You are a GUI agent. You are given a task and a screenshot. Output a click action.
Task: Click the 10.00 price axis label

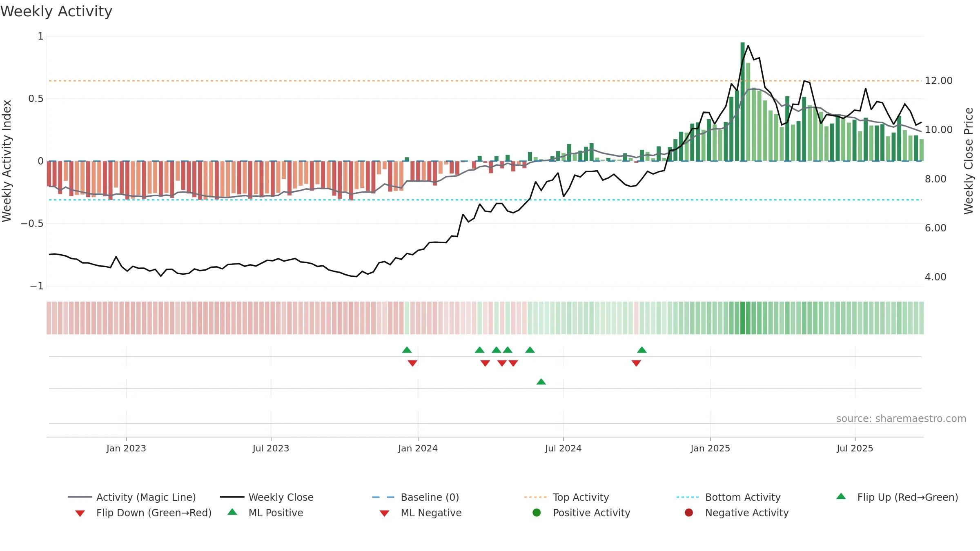tap(938, 130)
